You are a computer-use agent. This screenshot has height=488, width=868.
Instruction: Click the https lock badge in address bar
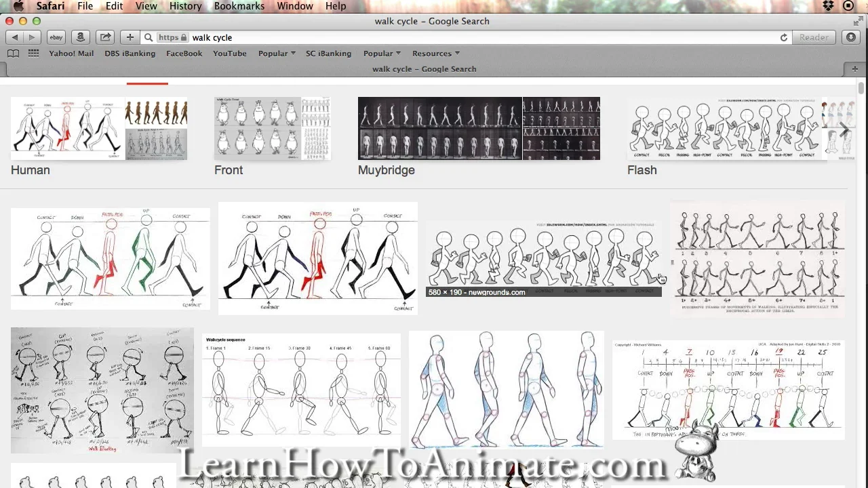point(172,37)
